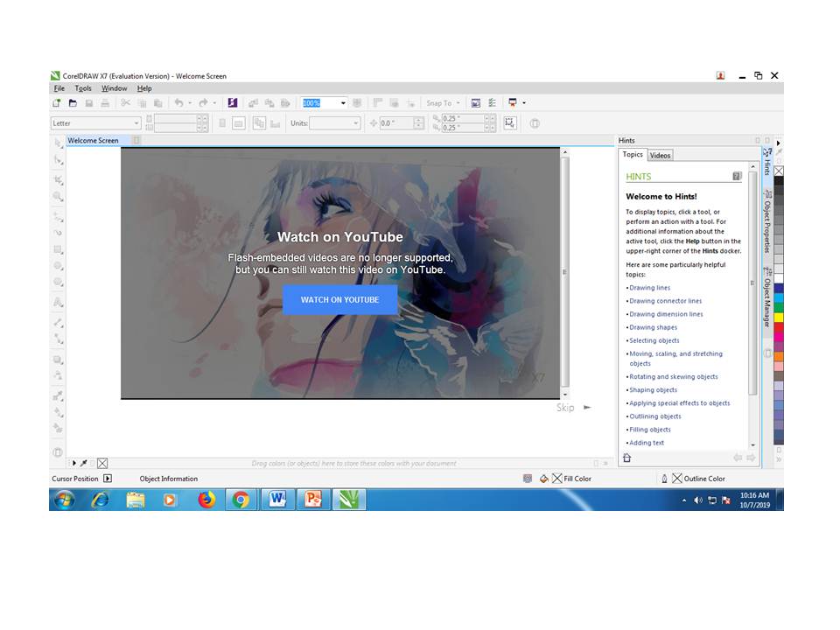Open the Tools menu
The width and height of the screenshot is (840, 630).
tap(82, 87)
